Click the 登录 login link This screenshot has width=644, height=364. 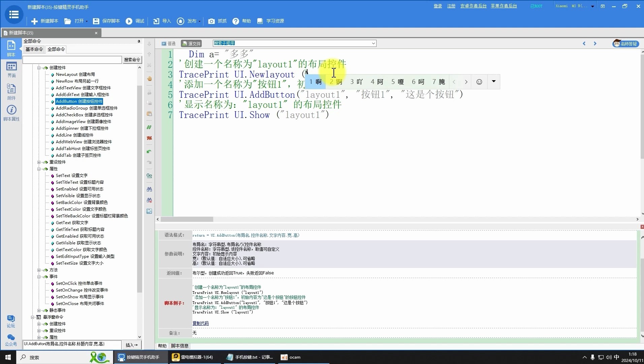[x=438, y=6]
